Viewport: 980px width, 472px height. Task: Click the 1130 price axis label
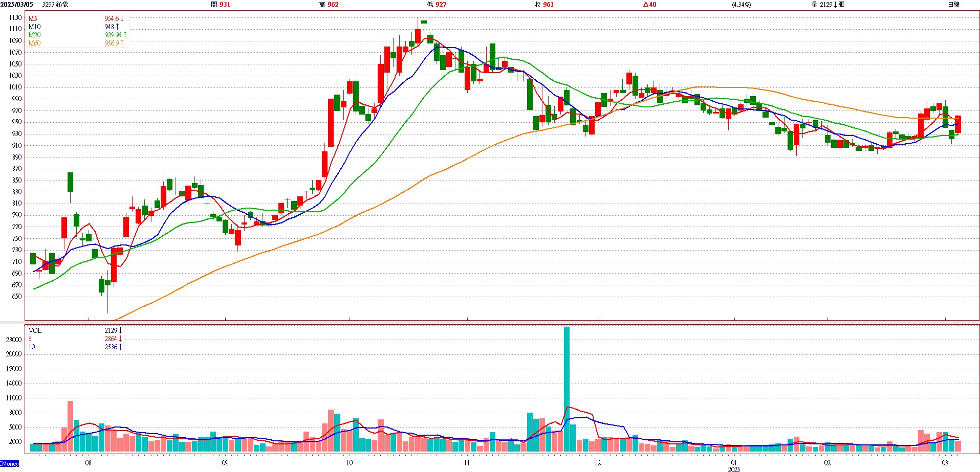(x=15, y=17)
